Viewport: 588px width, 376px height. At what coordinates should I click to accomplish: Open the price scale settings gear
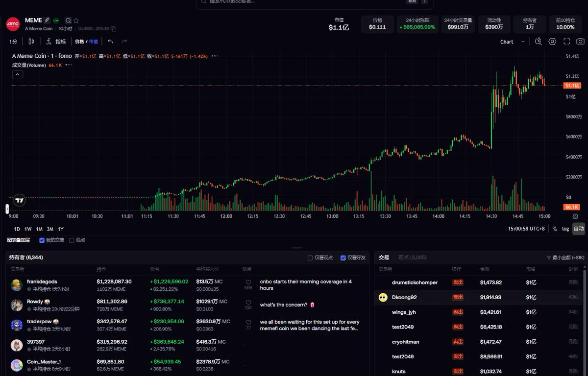pos(575,216)
